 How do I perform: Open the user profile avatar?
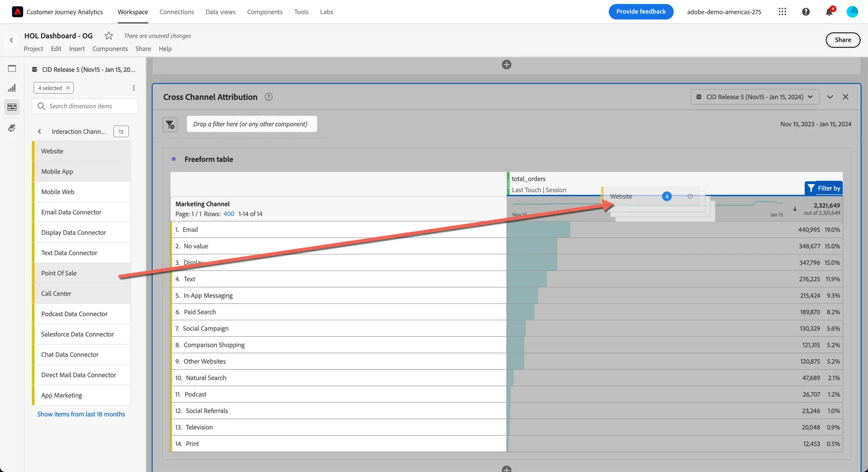[852, 12]
